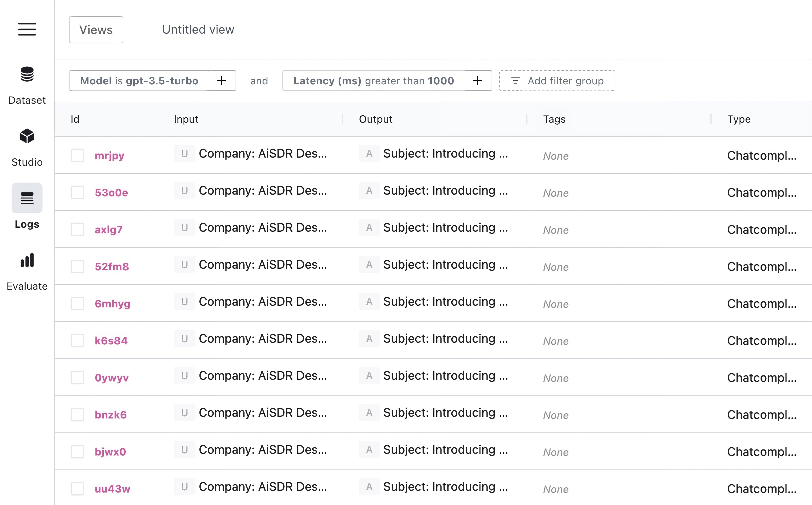Click the Tags column header
The width and height of the screenshot is (812, 505).
tap(554, 119)
